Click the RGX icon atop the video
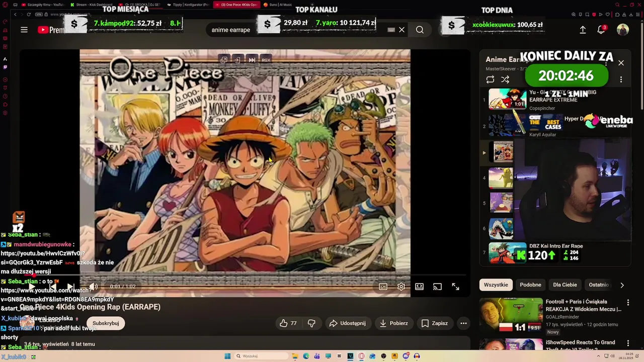 [266, 60]
